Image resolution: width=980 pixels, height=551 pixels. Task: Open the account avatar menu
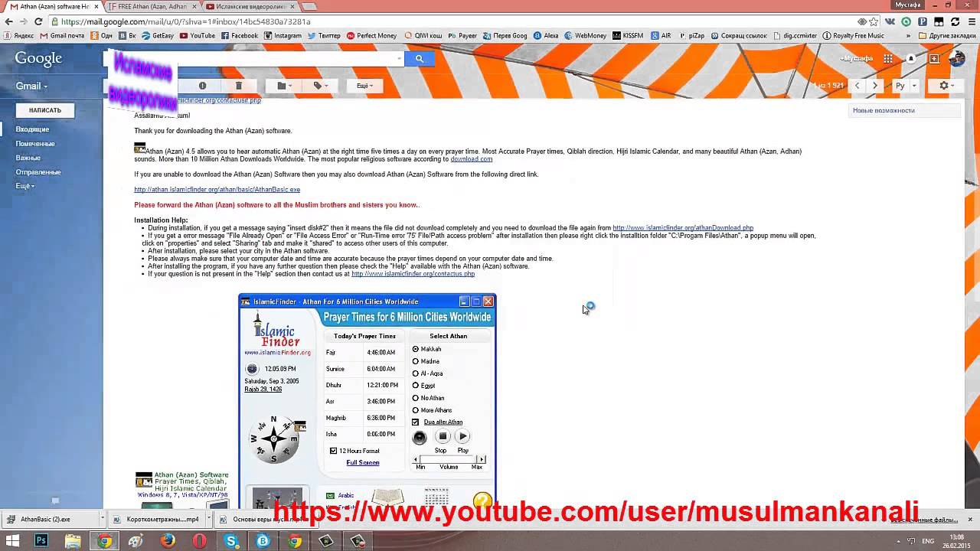point(956,59)
